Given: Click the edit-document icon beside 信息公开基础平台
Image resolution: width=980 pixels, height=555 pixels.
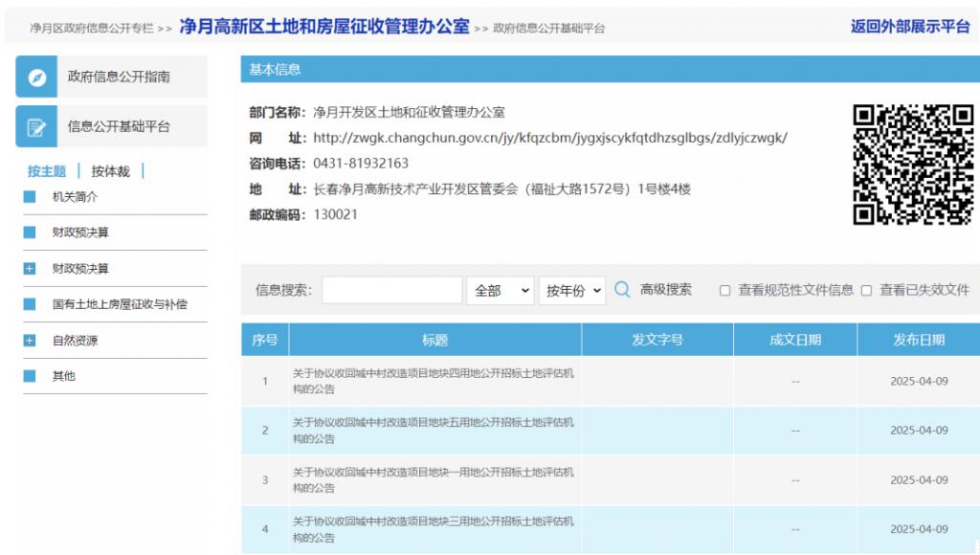Looking at the screenshot, I should pos(37,127).
